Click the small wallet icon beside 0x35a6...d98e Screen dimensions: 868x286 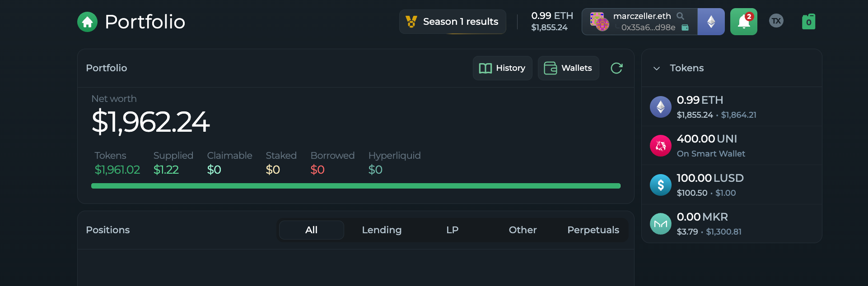pos(685,28)
